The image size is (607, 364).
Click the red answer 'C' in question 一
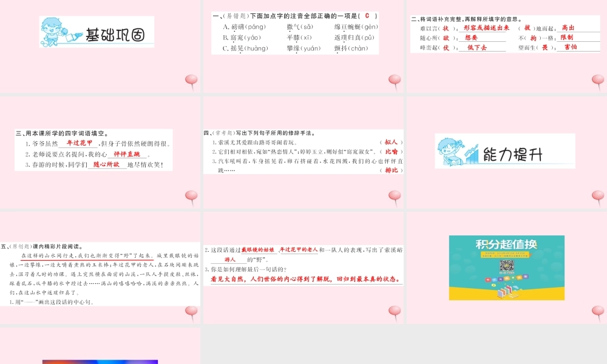367,16
